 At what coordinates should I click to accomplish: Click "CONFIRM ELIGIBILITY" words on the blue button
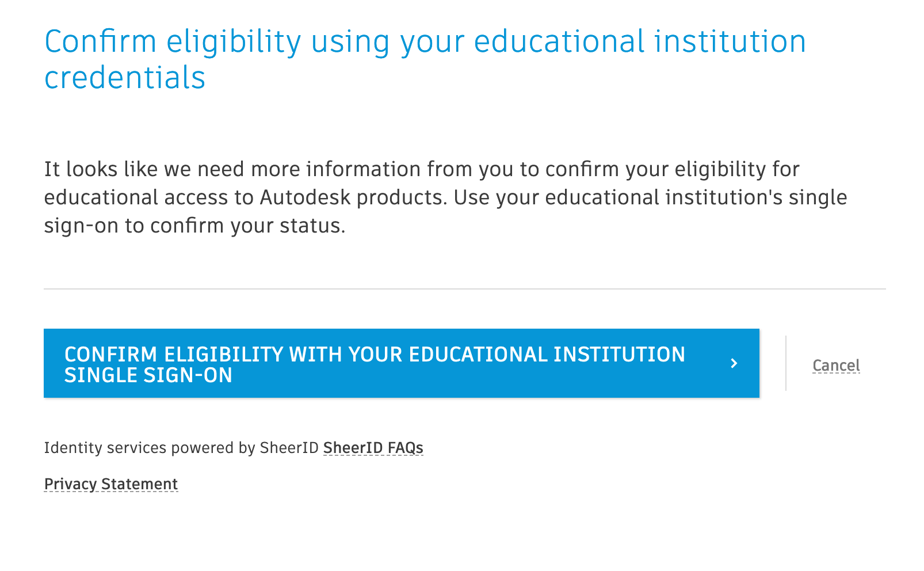point(174,355)
